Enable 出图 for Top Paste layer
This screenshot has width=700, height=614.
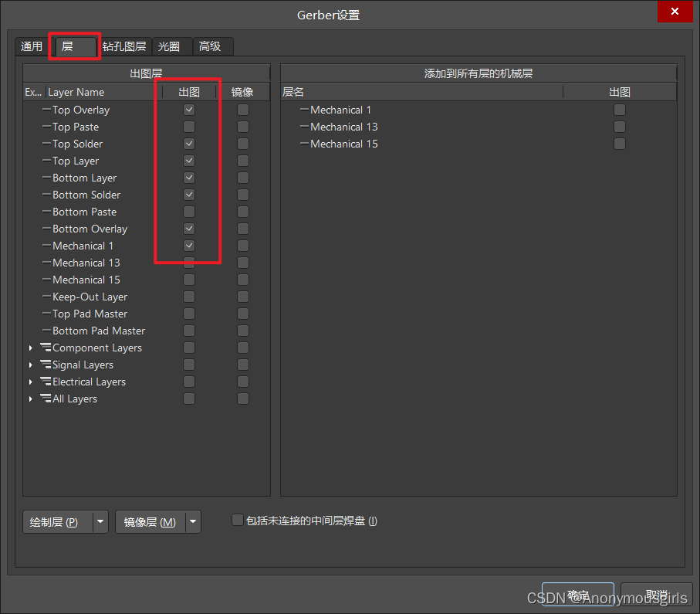coord(189,127)
